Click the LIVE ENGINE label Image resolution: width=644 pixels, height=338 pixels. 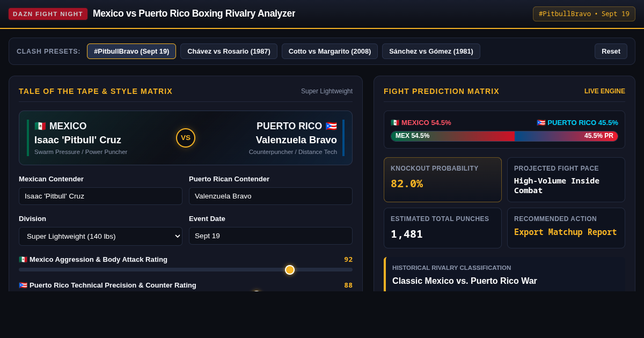605,91
